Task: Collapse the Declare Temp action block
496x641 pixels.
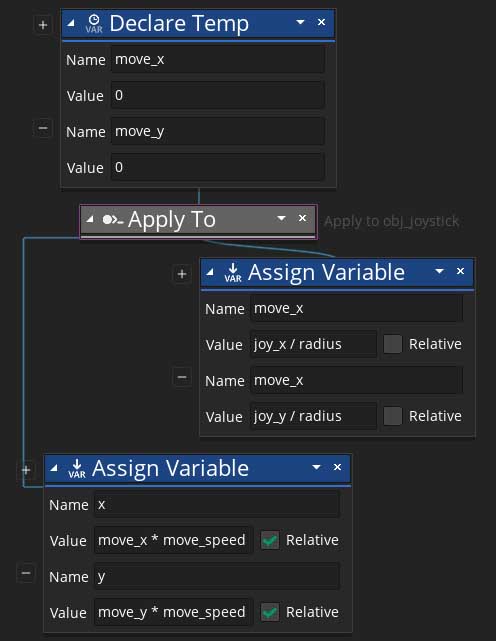Action: tap(71, 23)
